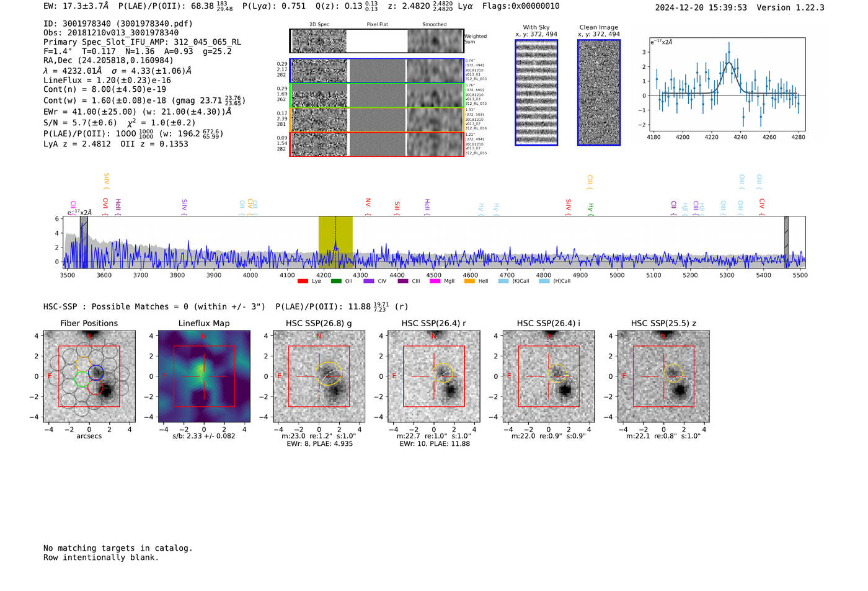Select the orange-bordered fiber spectrum row

tap(376, 120)
